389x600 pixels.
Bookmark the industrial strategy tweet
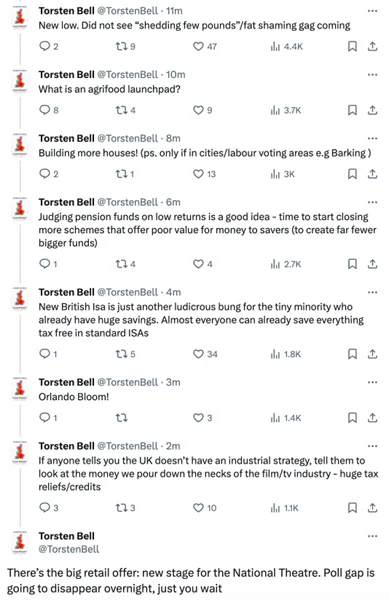(352, 508)
